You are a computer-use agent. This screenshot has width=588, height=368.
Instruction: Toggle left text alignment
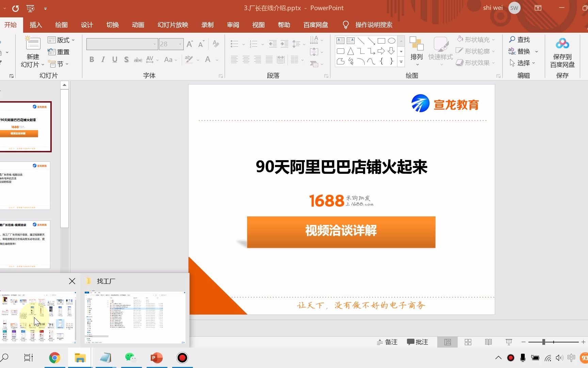point(234,60)
